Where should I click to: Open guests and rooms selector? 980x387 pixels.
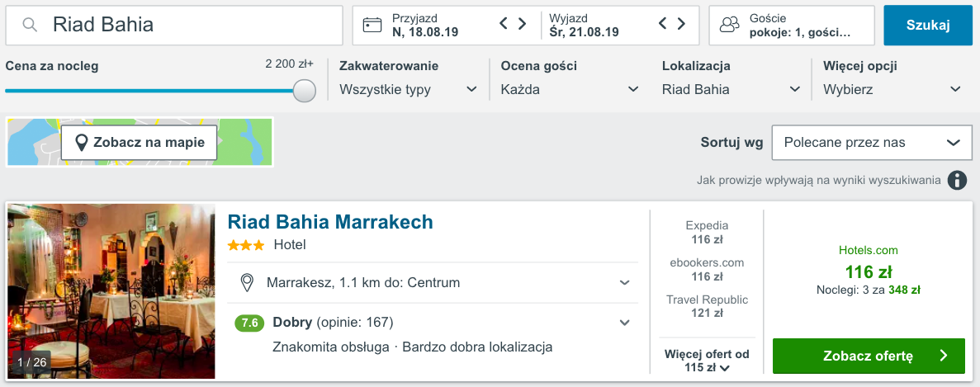791,25
